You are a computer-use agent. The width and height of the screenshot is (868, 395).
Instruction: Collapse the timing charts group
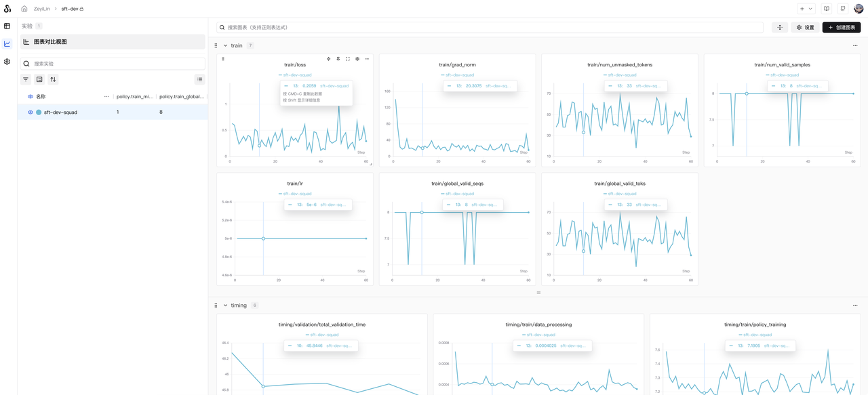(x=226, y=305)
